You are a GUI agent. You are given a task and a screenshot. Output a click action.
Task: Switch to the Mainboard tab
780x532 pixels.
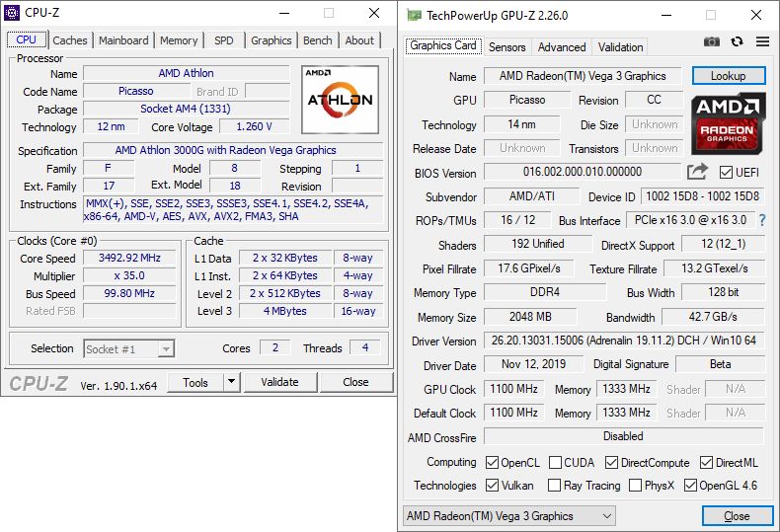tap(123, 40)
